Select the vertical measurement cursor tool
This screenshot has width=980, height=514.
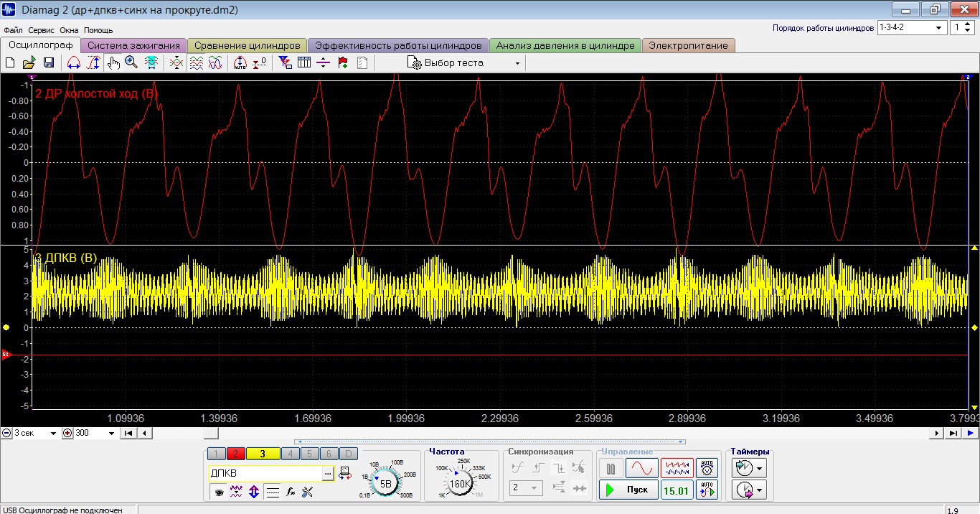93,63
